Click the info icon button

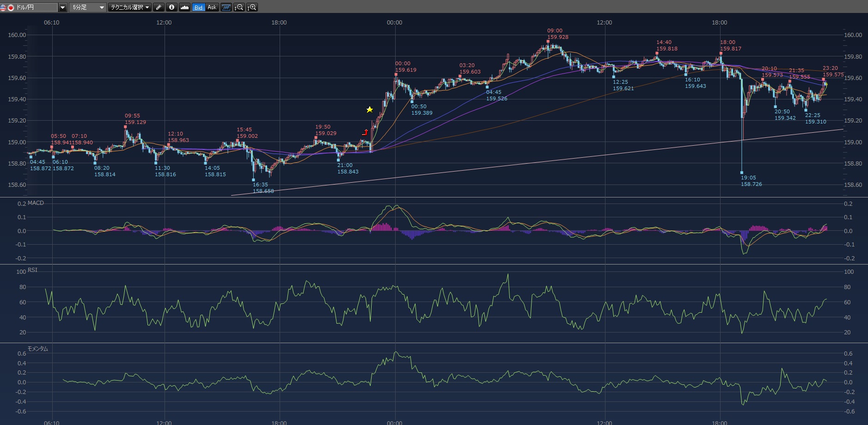(171, 7)
